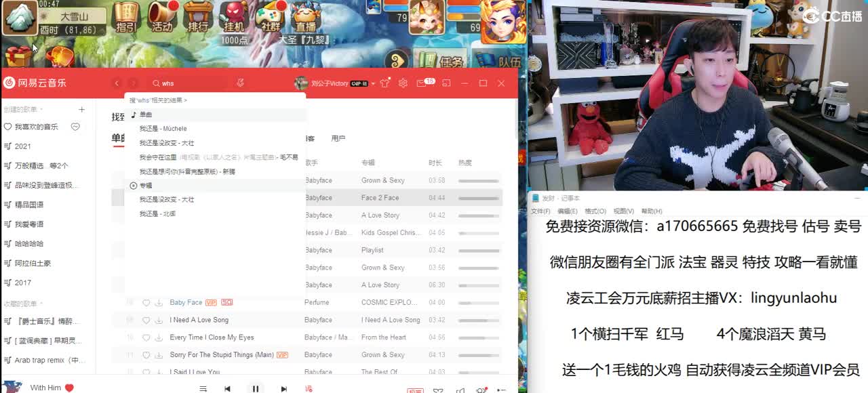Image resolution: width=868 pixels, height=393 pixels.
Task: Pause the current song
Action: pos(256,388)
